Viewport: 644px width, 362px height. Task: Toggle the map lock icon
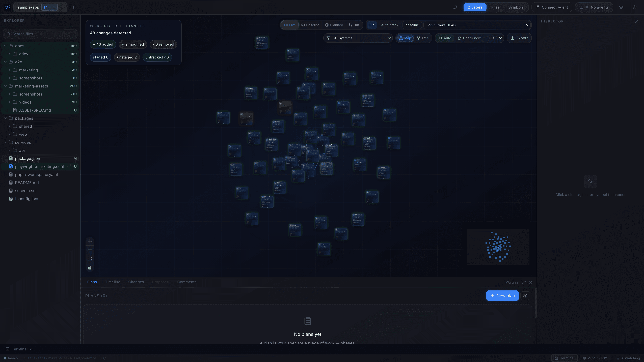90,268
